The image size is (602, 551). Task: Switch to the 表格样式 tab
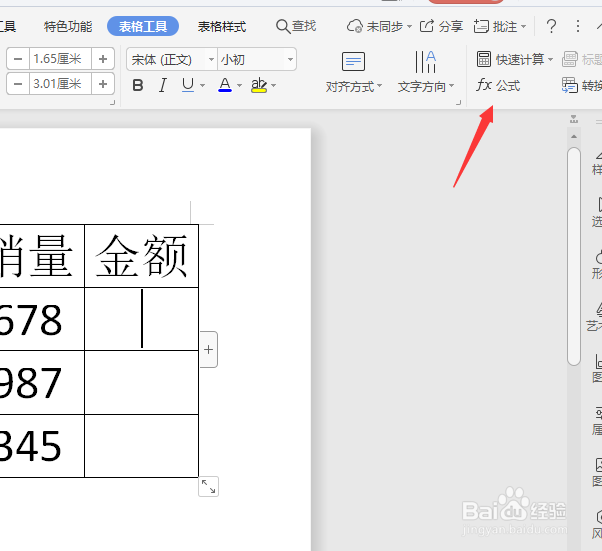pos(222,26)
